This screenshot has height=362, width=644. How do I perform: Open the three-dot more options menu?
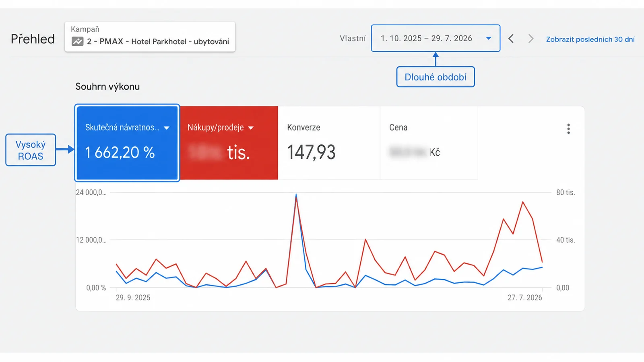(568, 129)
